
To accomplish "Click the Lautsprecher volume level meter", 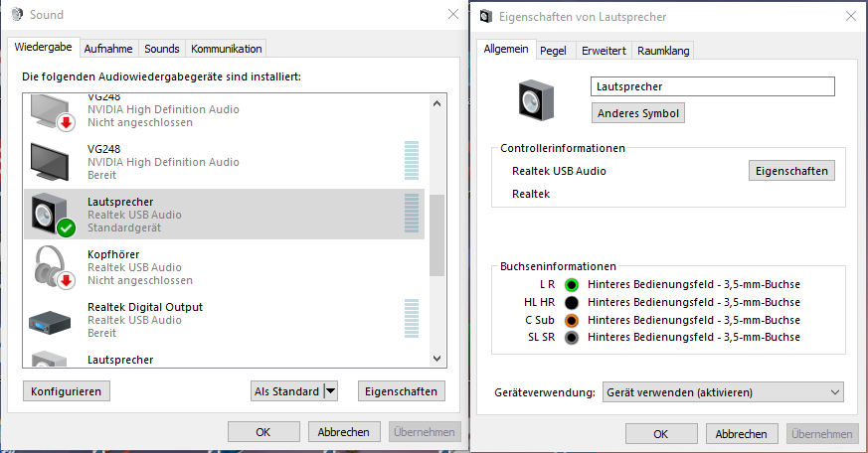I will point(412,214).
